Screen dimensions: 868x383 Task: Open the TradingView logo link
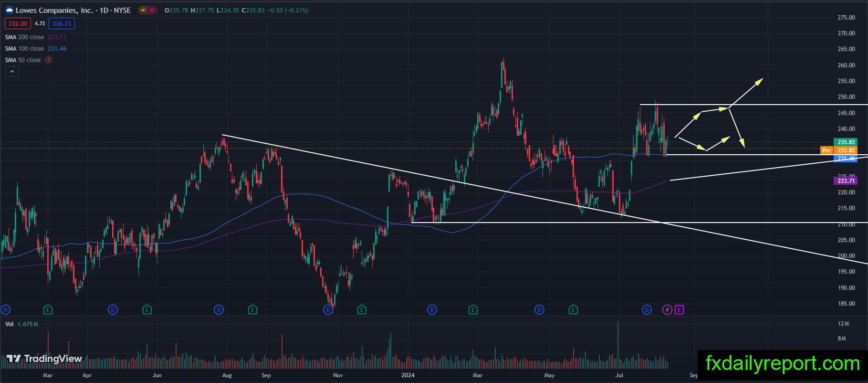(x=44, y=359)
